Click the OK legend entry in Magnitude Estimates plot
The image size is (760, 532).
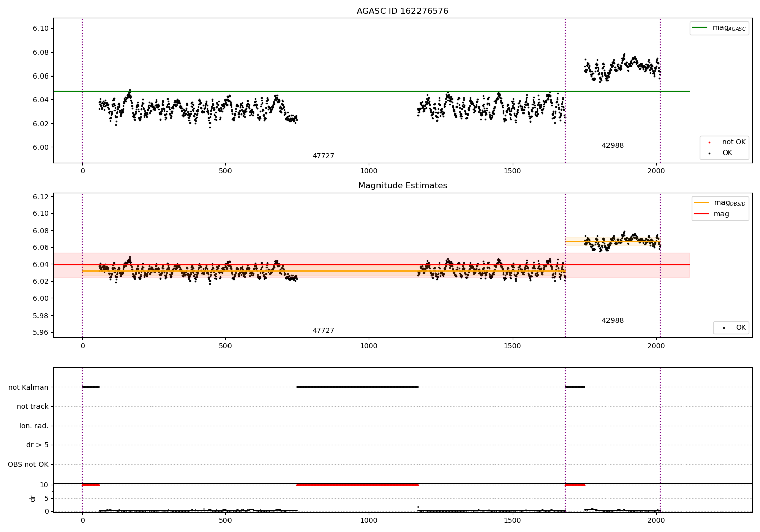pos(741,327)
